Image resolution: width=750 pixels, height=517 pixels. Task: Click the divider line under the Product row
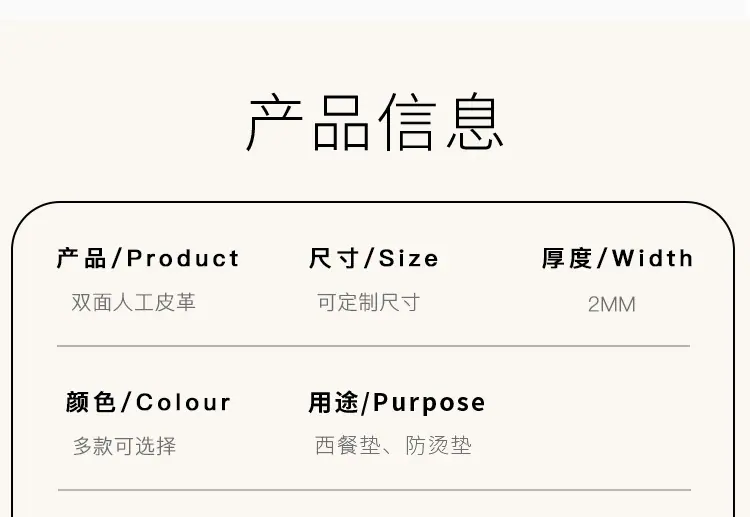coord(374,345)
